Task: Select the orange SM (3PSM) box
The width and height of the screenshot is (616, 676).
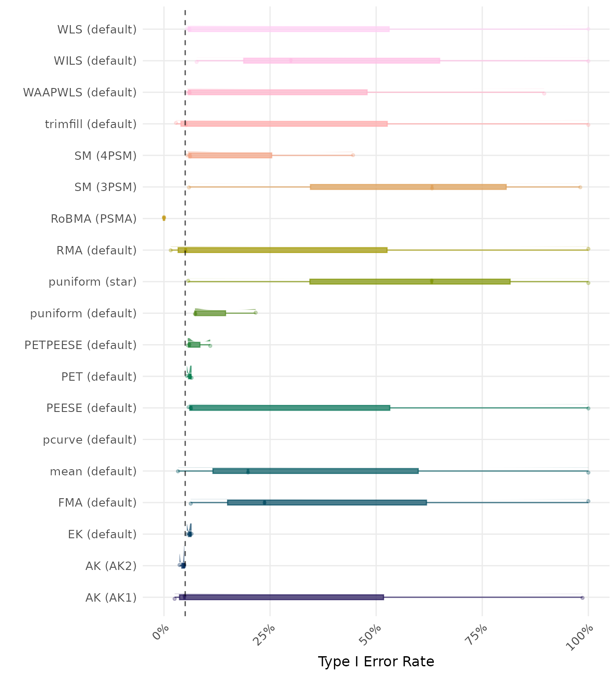Action: click(x=408, y=187)
